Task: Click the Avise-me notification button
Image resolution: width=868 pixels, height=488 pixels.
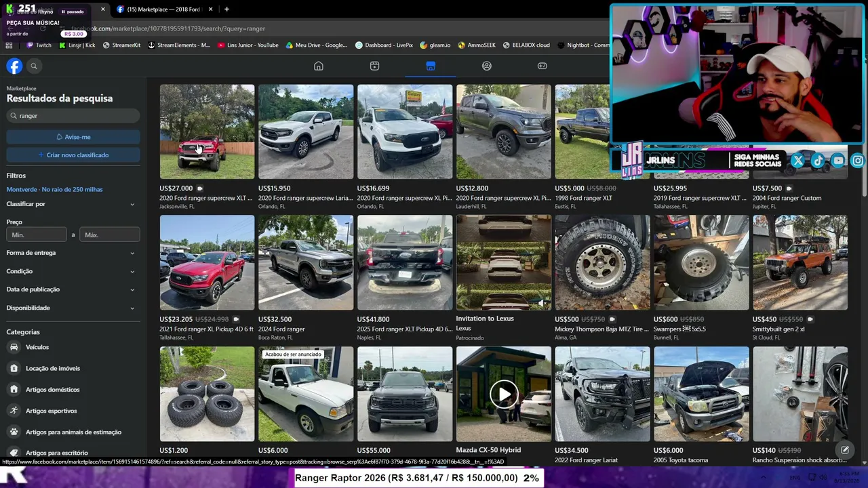Action: (x=73, y=137)
